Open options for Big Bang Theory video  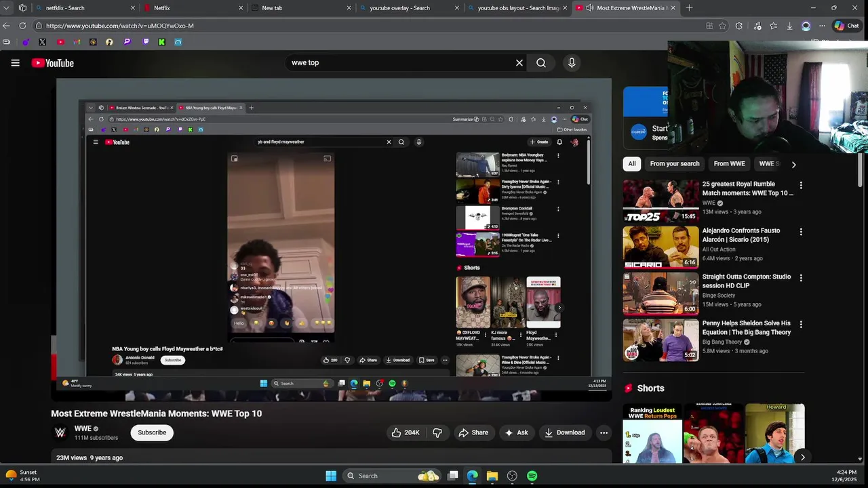point(801,325)
